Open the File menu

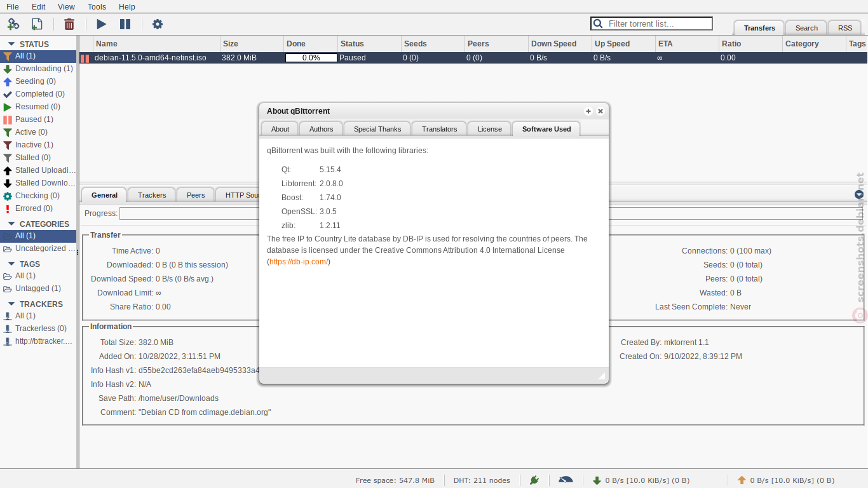pyautogui.click(x=13, y=6)
